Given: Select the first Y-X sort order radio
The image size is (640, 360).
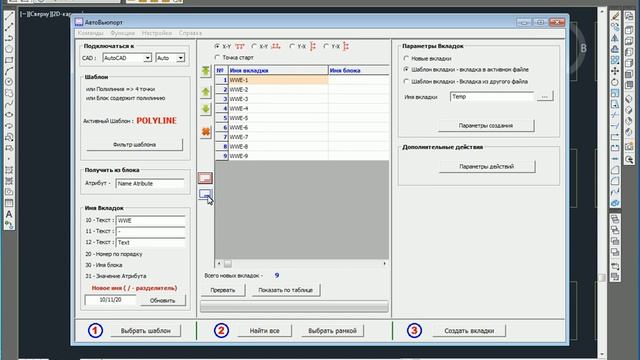Looking at the screenshot, I should point(292,47).
